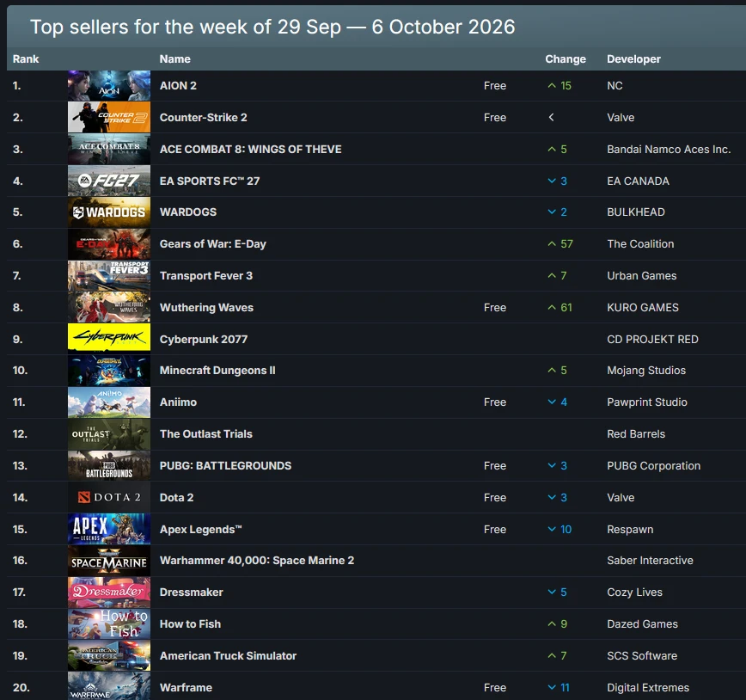
Task: Open The Outlast Trials thumbnail
Action: pyautogui.click(x=109, y=433)
